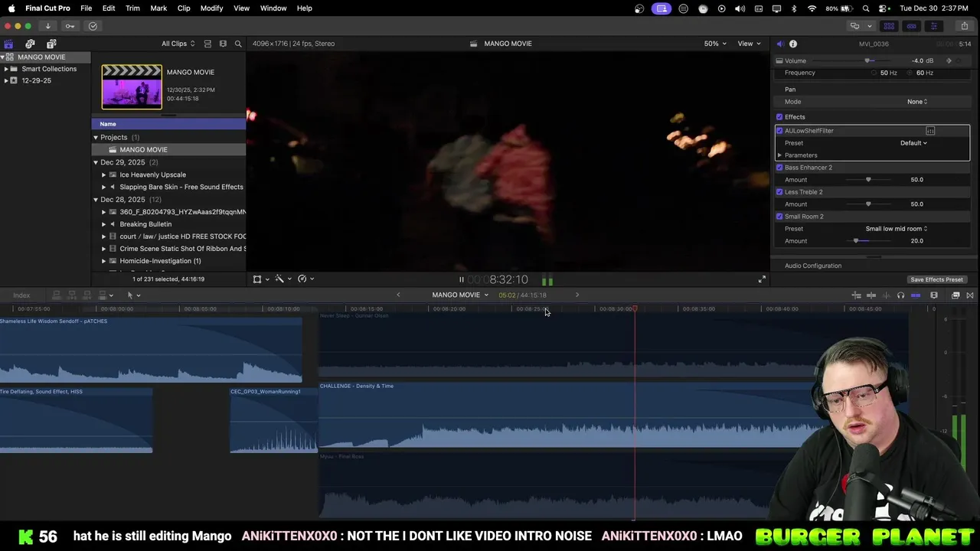Adjust the Small Room 2 Amount slider
This screenshot has height=551, width=980.
click(868, 241)
